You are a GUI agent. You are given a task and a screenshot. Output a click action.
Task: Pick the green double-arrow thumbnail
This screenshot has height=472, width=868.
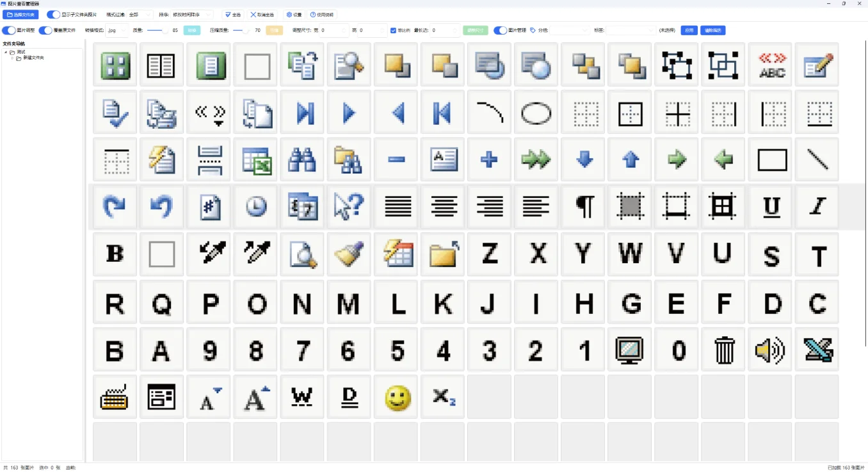pos(536,159)
